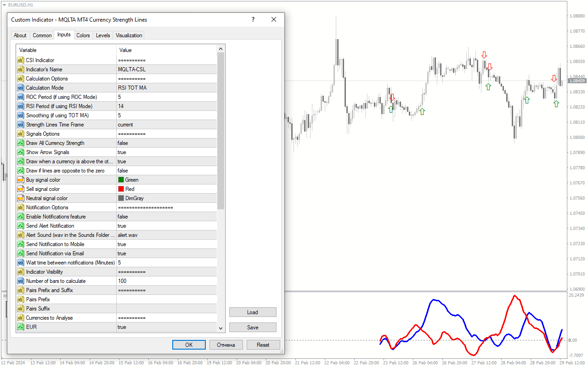Click the icon beside Pairs Prefix row
This screenshot has width=588, height=368.
(20, 299)
